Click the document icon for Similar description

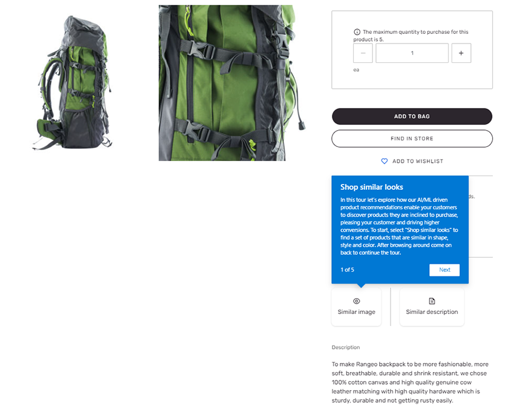click(x=432, y=301)
